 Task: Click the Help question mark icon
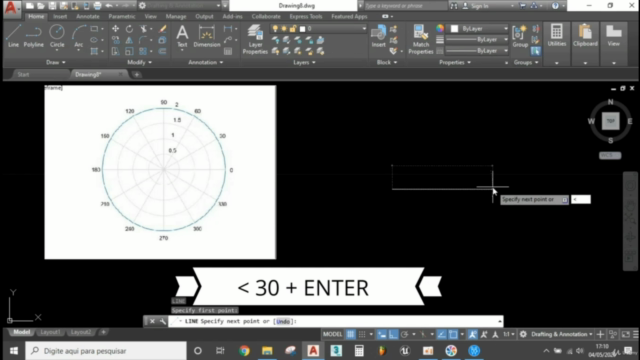pyautogui.click(x=555, y=6)
